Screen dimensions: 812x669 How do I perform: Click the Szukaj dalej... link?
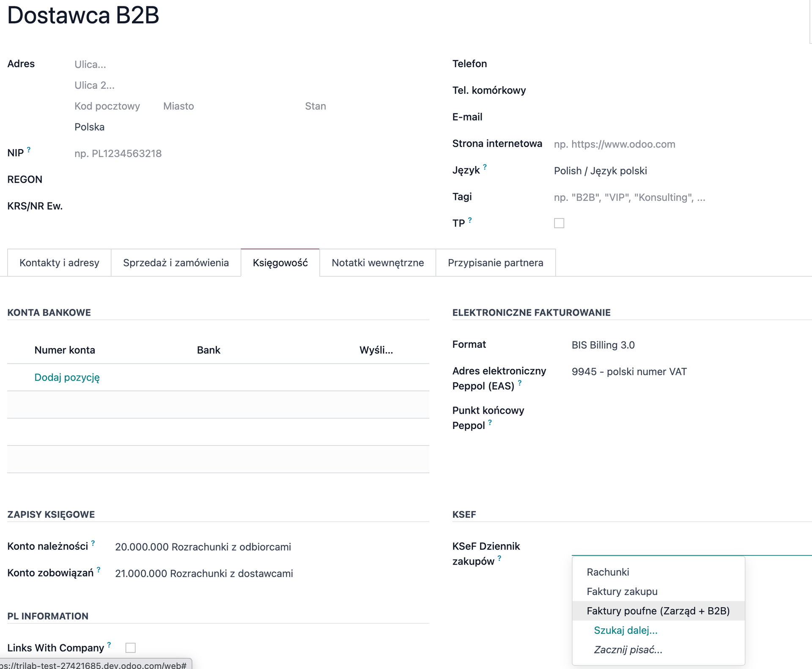click(625, 630)
